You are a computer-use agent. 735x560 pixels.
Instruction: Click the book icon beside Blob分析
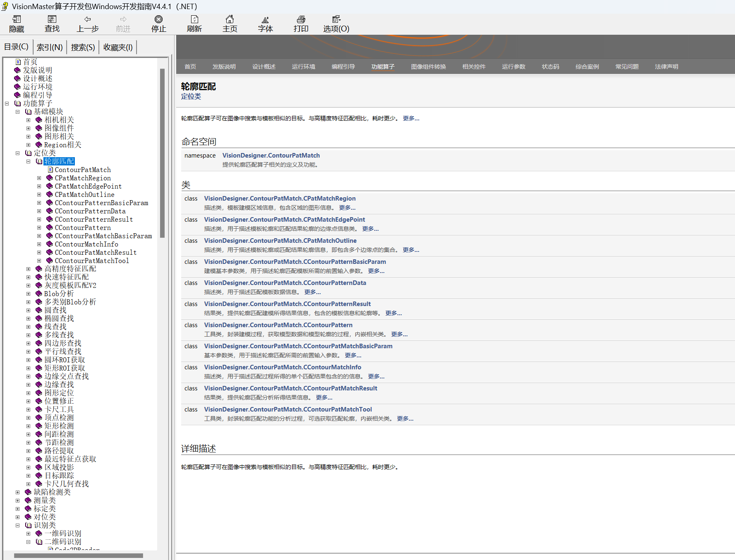click(39, 294)
